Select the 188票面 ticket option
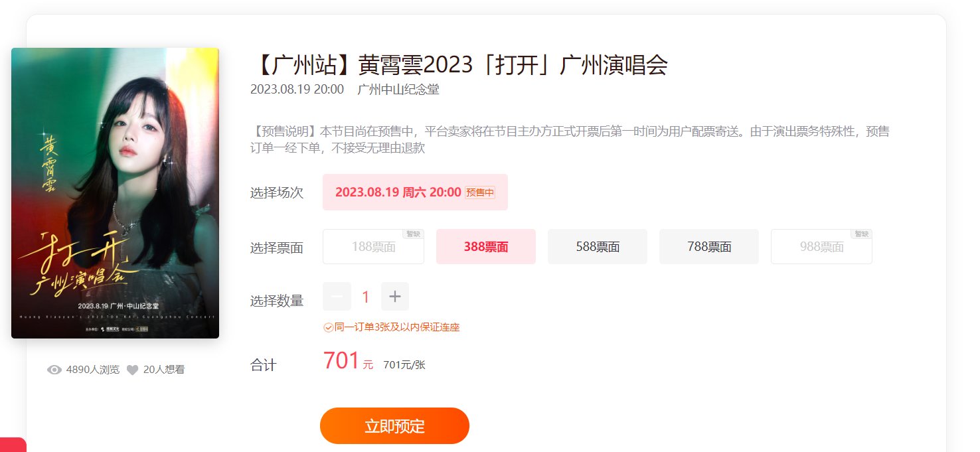Image resolution: width=980 pixels, height=452 pixels. coord(373,247)
